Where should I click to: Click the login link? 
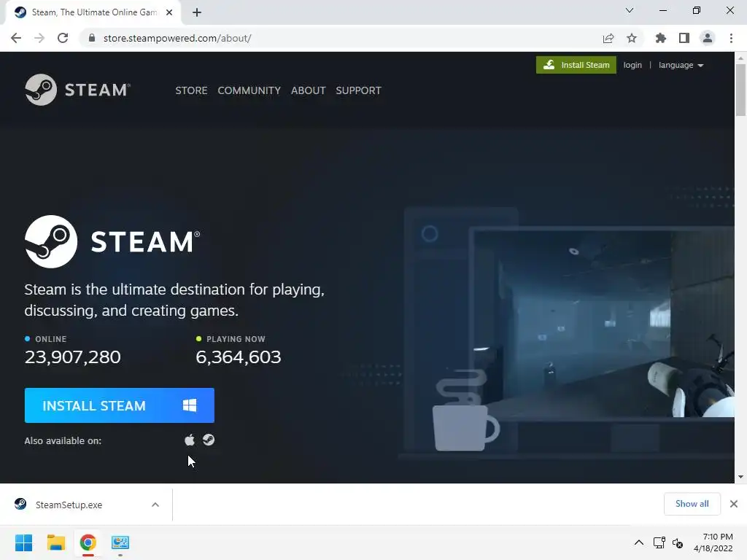click(632, 65)
